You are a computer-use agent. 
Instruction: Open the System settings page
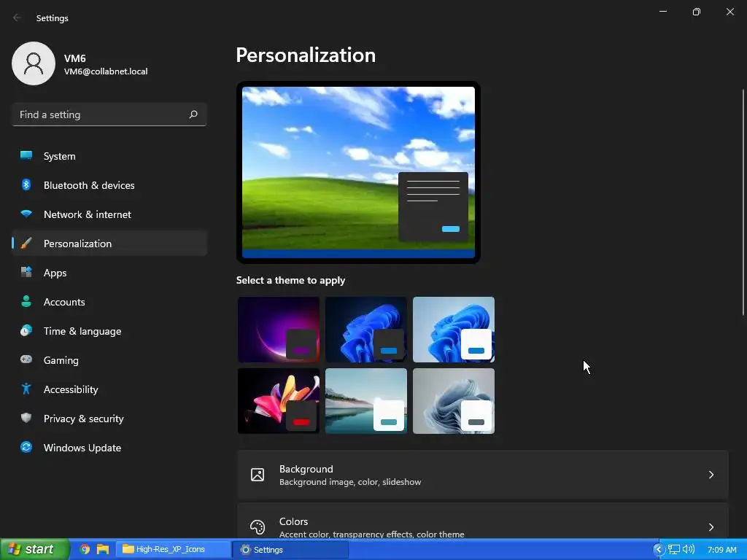click(109, 156)
